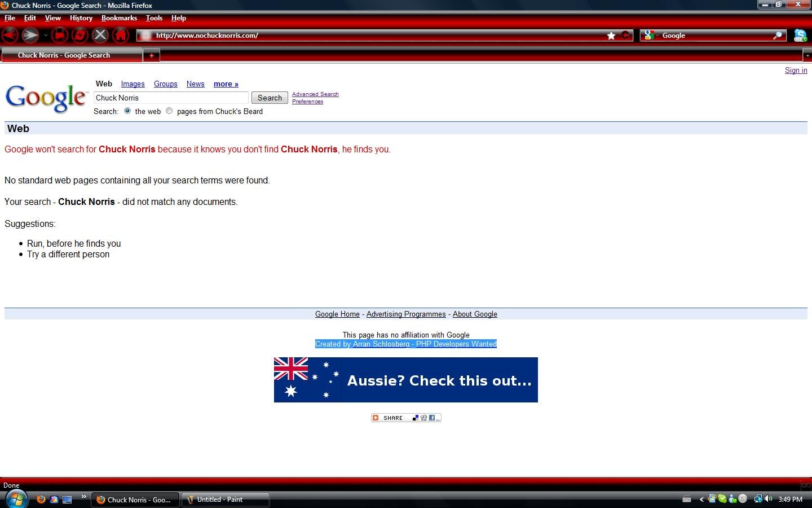
Task: Select the "the web" radio button
Action: pyautogui.click(x=127, y=111)
